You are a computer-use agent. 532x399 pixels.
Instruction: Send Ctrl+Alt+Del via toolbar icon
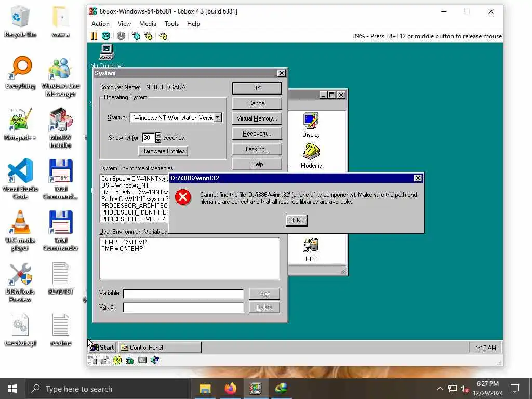(136, 36)
